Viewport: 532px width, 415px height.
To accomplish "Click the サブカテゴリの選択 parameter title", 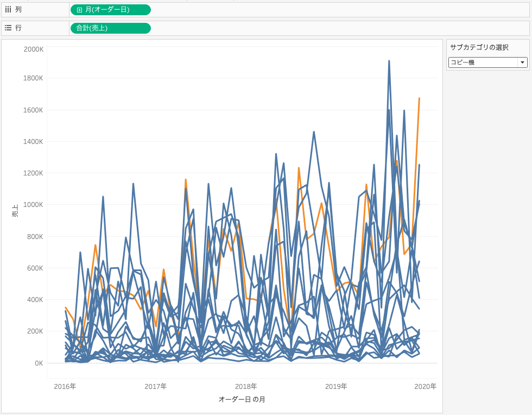I will coord(479,47).
